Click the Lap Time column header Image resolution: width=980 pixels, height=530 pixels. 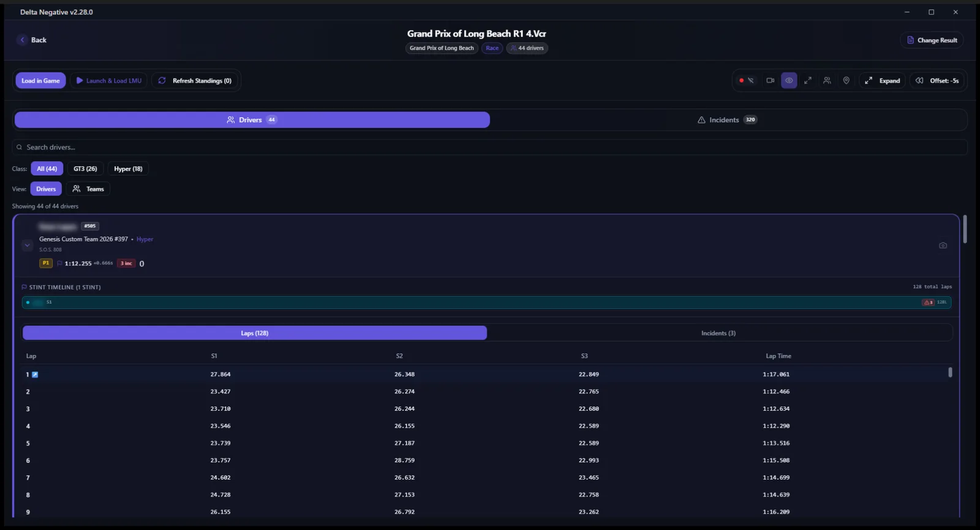pos(778,356)
